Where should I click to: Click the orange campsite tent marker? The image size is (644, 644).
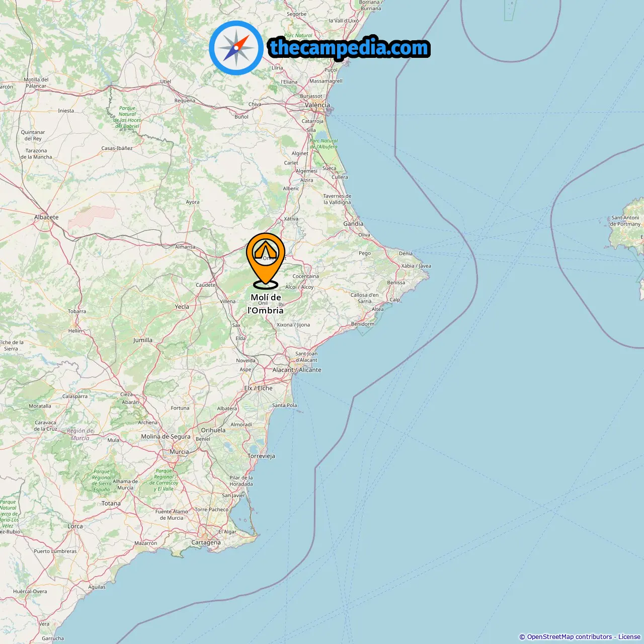(266, 260)
